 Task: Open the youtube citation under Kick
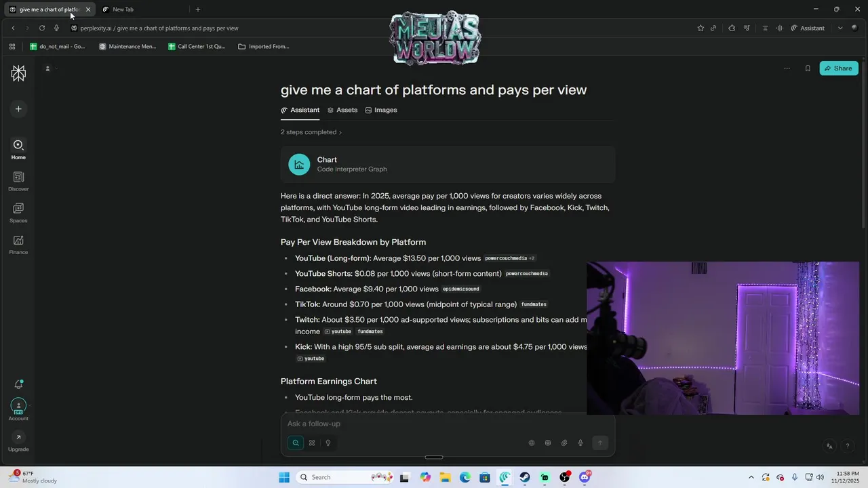coord(311,359)
